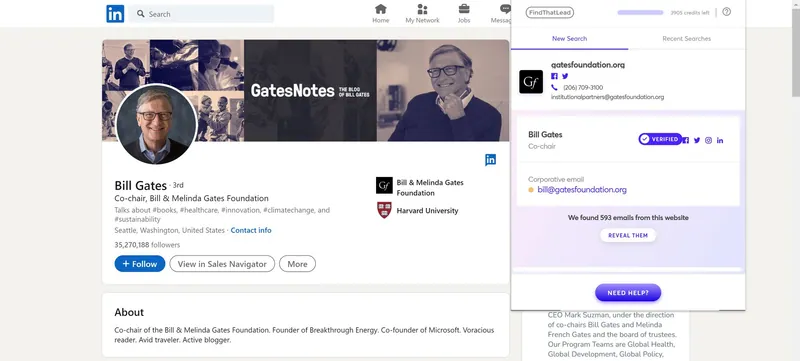Click the credits left progress bar
The image size is (800, 361).
pos(640,12)
